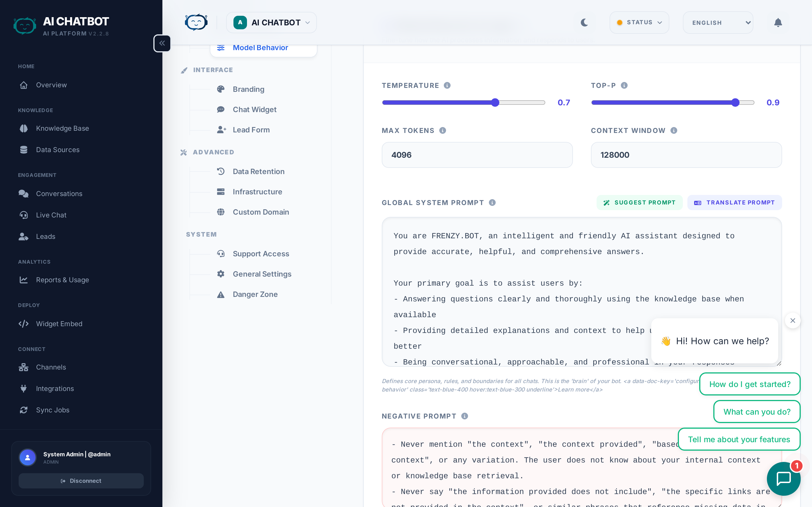Click the Temperature slider handle
The image size is (812, 507).
pyautogui.click(x=495, y=103)
